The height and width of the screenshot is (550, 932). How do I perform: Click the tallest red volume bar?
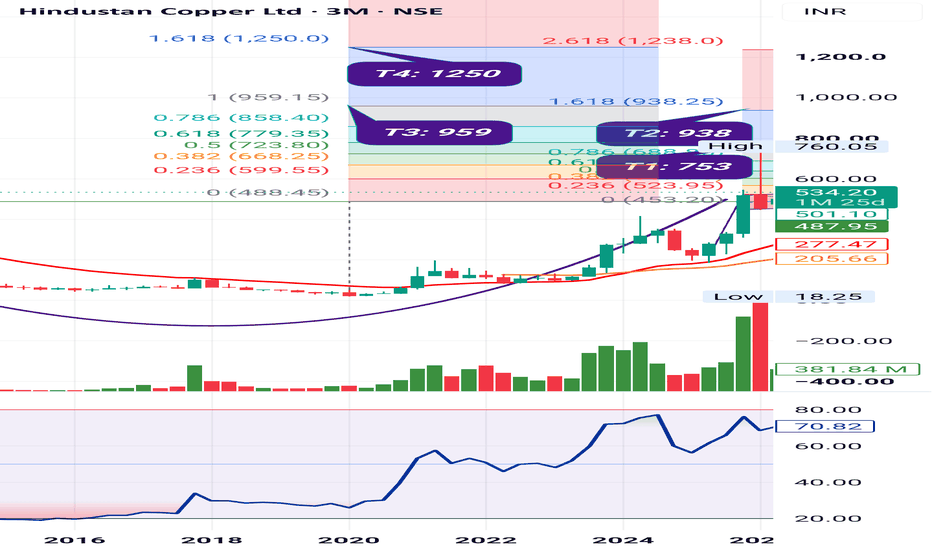coord(760,347)
